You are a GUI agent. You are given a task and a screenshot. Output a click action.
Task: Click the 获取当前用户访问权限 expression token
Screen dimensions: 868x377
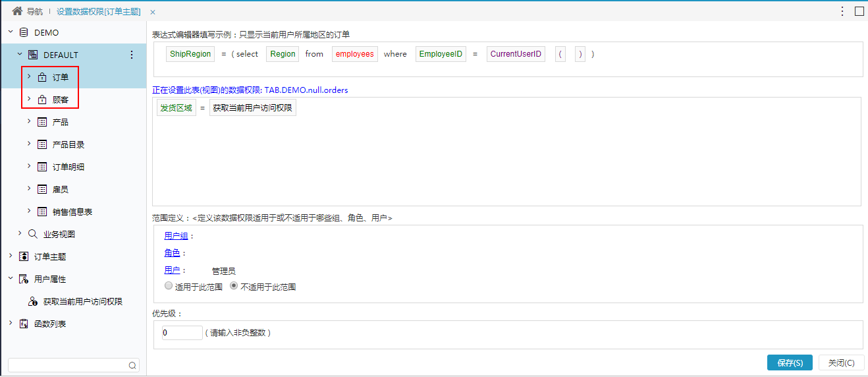[253, 108]
